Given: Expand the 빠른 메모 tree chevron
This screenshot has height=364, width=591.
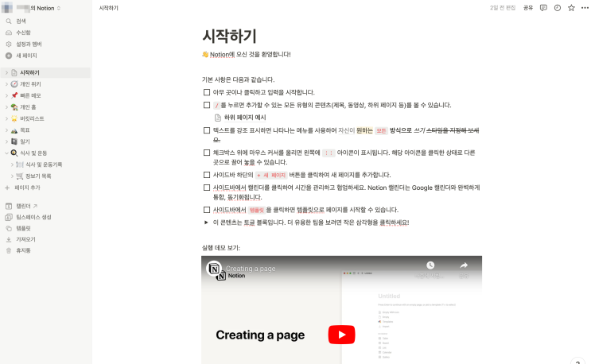Looking at the screenshot, I should tap(6, 95).
